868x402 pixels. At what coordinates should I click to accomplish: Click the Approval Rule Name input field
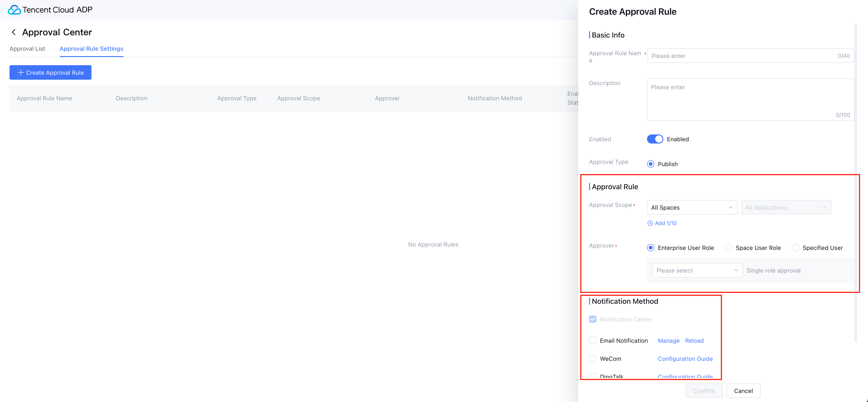[x=741, y=56]
